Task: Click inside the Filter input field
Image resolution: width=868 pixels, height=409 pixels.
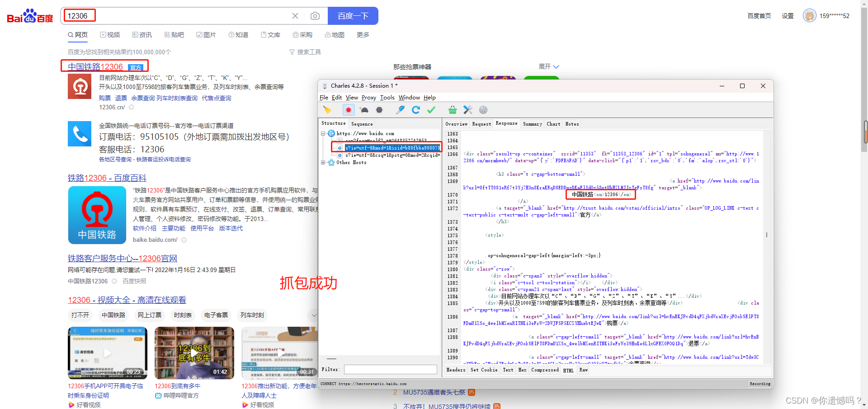Action: [x=390, y=369]
